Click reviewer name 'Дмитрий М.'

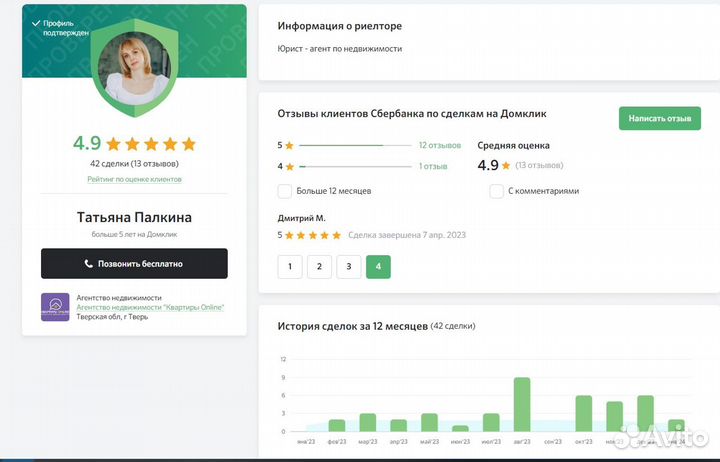click(x=301, y=218)
